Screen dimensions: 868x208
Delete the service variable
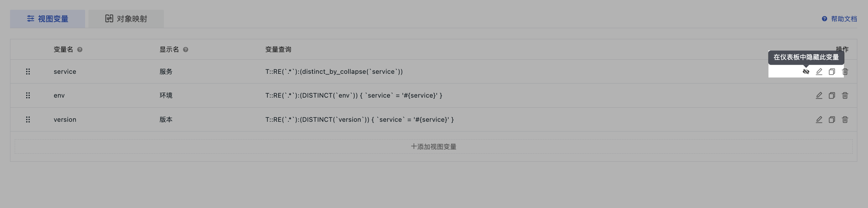point(845,71)
